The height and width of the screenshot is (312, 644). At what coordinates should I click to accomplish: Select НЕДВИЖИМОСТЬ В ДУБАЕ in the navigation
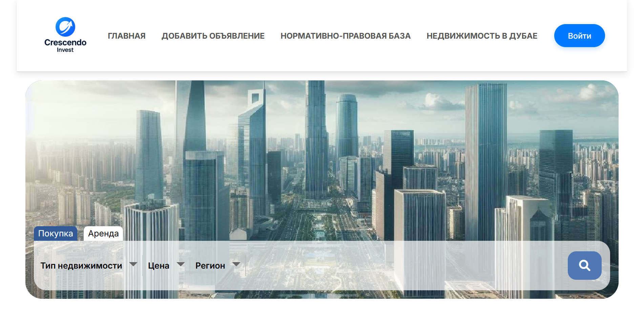(482, 36)
